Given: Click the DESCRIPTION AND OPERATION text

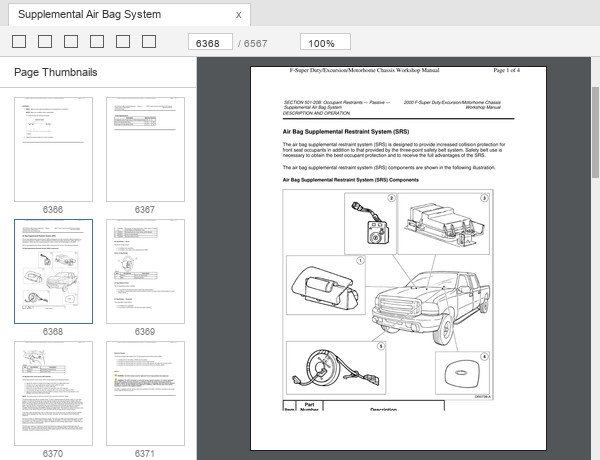Looking at the screenshot, I should 316,113.
